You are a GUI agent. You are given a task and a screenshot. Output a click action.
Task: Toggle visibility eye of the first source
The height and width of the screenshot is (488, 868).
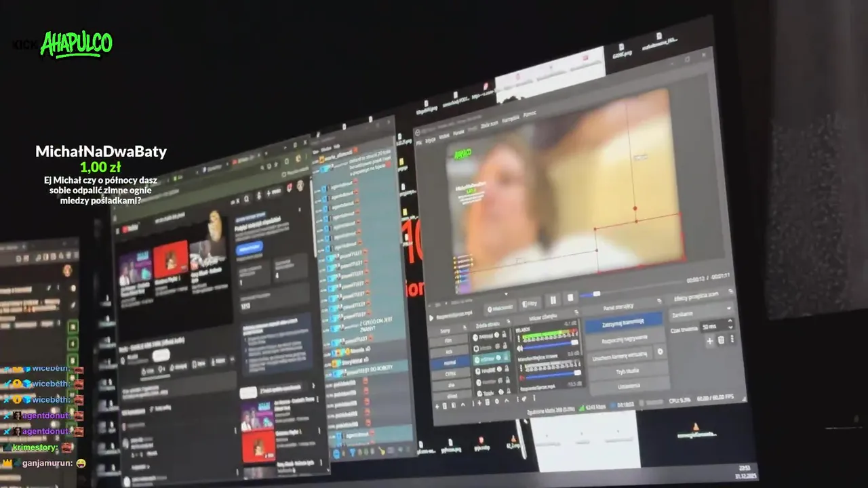point(496,335)
